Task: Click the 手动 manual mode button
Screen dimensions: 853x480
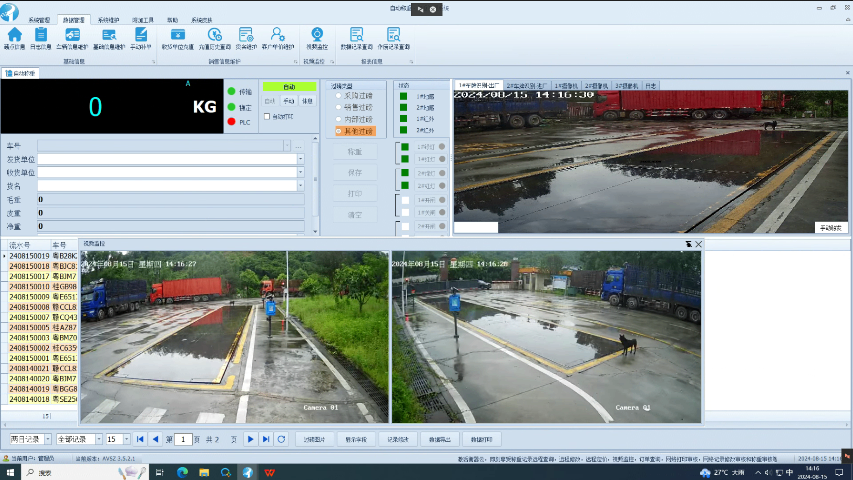Action: pos(288,101)
